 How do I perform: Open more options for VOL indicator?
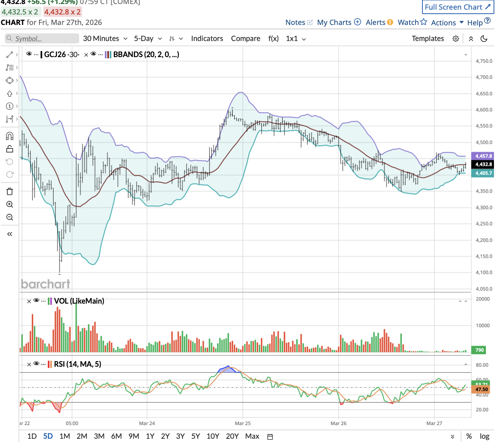(43, 301)
